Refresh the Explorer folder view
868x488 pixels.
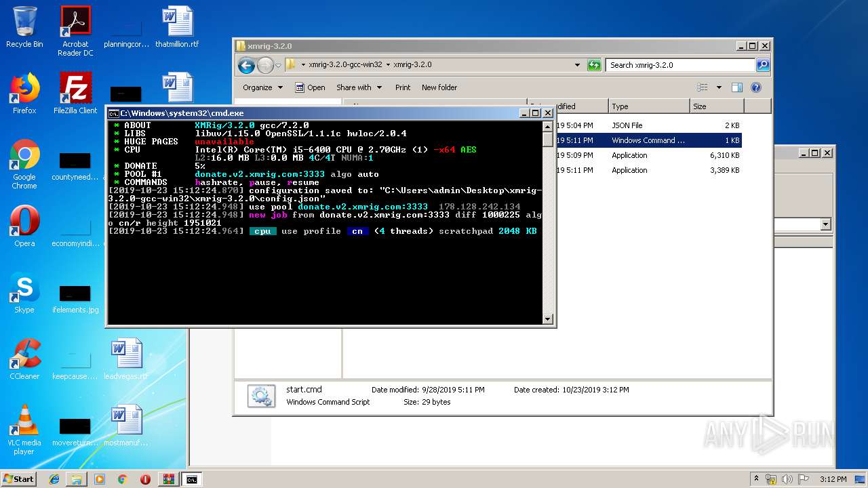pos(594,65)
